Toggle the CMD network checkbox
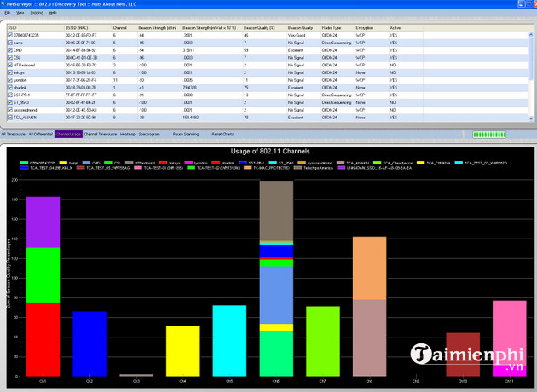The height and width of the screenshot is (392, 537). [10, 50]
